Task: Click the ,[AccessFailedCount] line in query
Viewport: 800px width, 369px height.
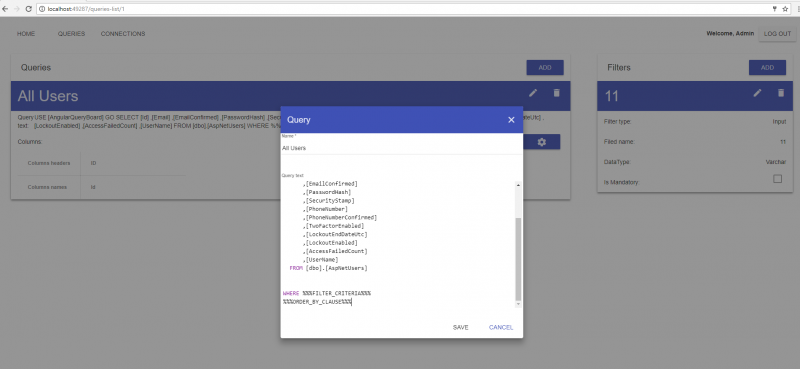Action: 335,251
